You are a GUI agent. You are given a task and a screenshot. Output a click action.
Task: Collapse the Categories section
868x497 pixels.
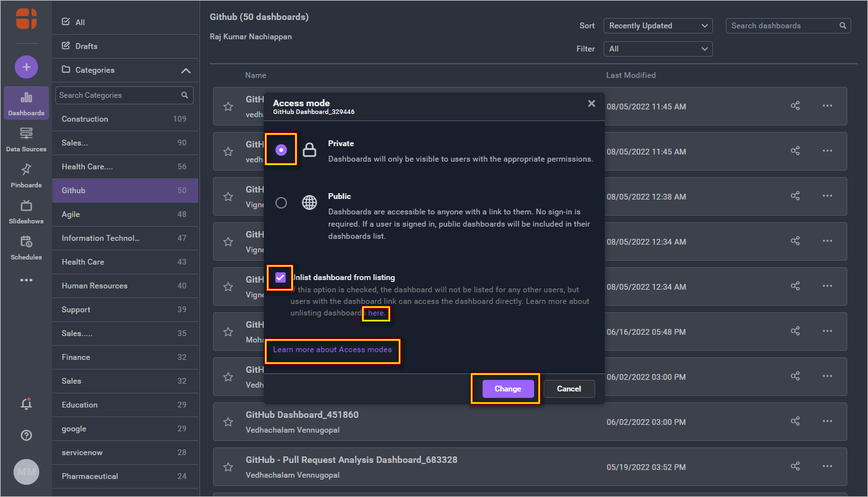185,70
